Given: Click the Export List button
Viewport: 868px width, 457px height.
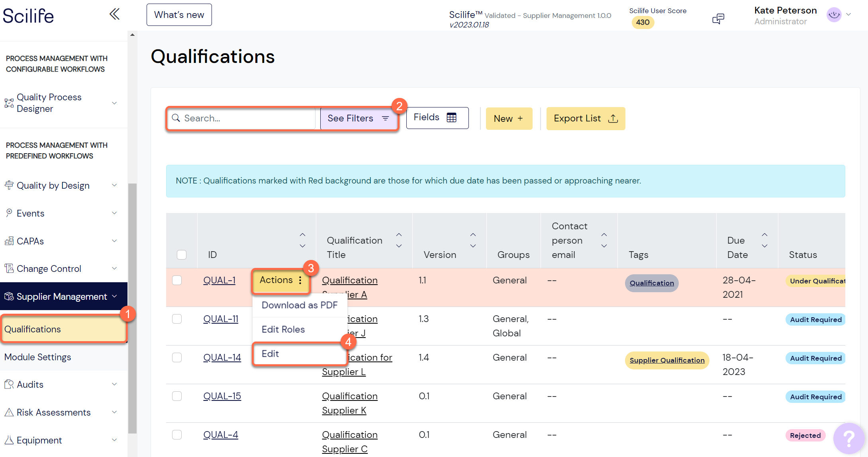Looking at the screenshot, I should [586, 119].
